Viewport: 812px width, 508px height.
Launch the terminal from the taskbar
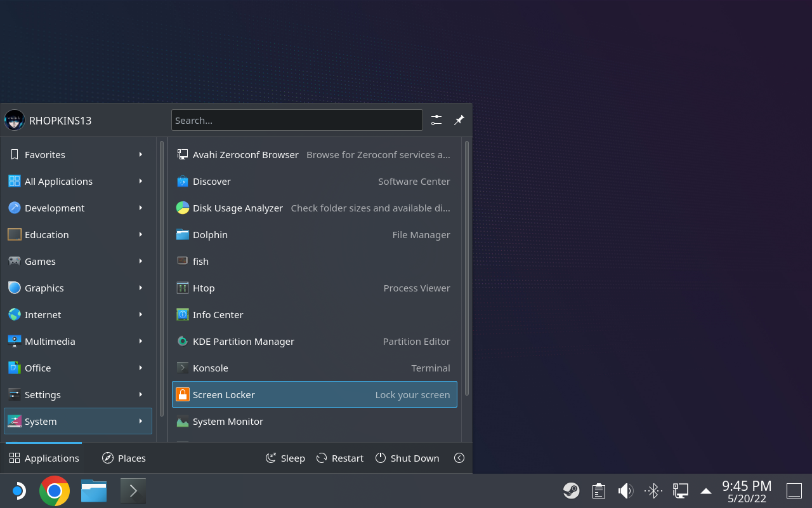[133, 491]
